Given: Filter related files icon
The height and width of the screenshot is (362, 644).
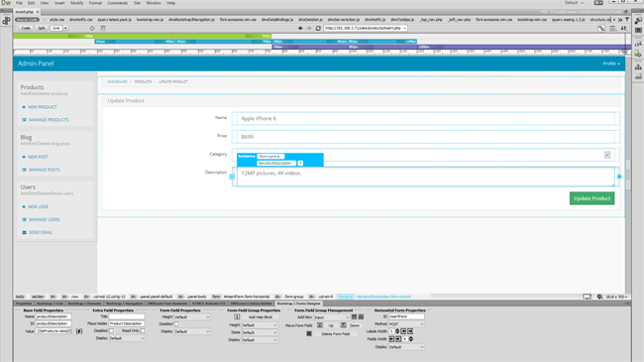Looking at the screenshot, I should 627,19.
